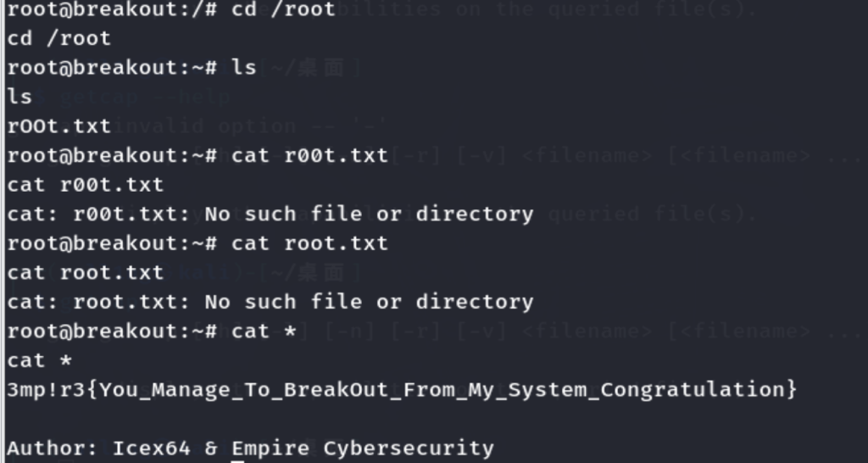The image size is (868, 463).
Task: Click the 'cat *' prompt command line
Action: [264, 332]
